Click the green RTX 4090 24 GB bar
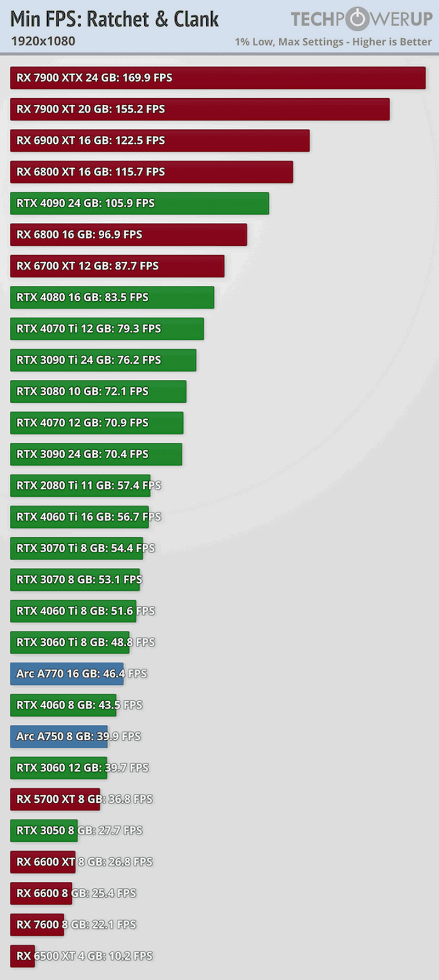 pyautogui.click(x=139, y=203)
